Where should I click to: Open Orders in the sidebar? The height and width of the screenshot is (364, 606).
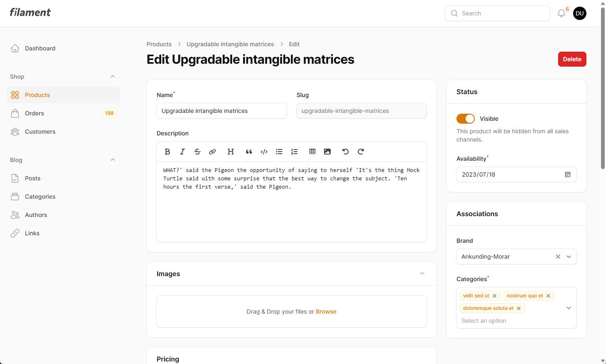35,113
